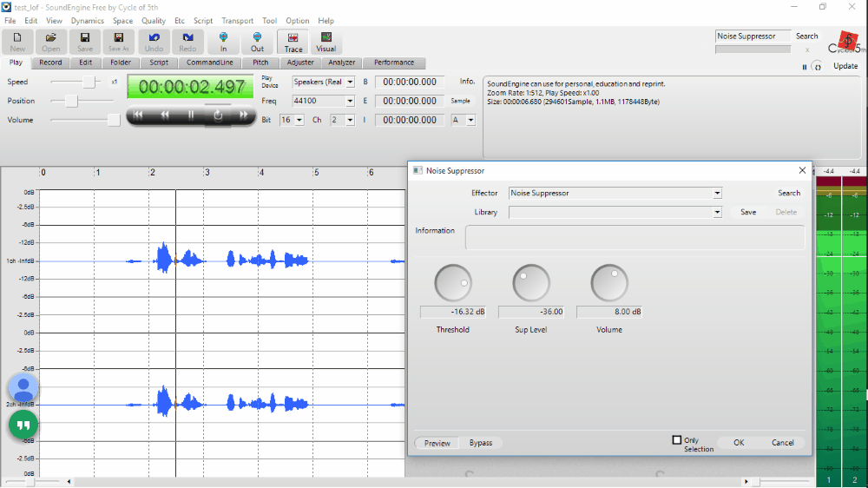
Task: Click the Update button
Action: coord(845,66)
